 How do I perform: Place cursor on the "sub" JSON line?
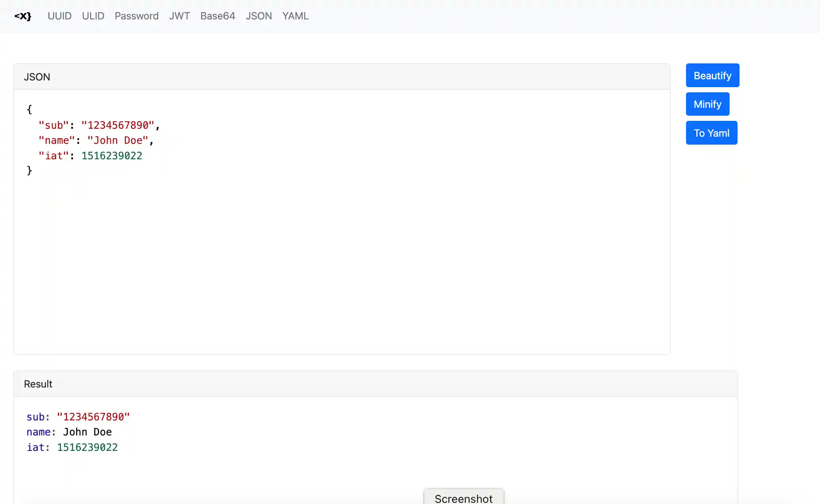pos(99,125)
